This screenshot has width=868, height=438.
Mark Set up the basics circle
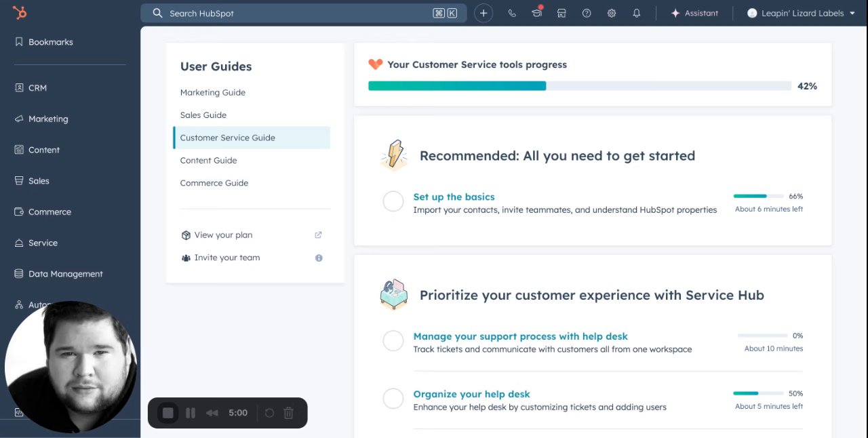tap(393, 201)
